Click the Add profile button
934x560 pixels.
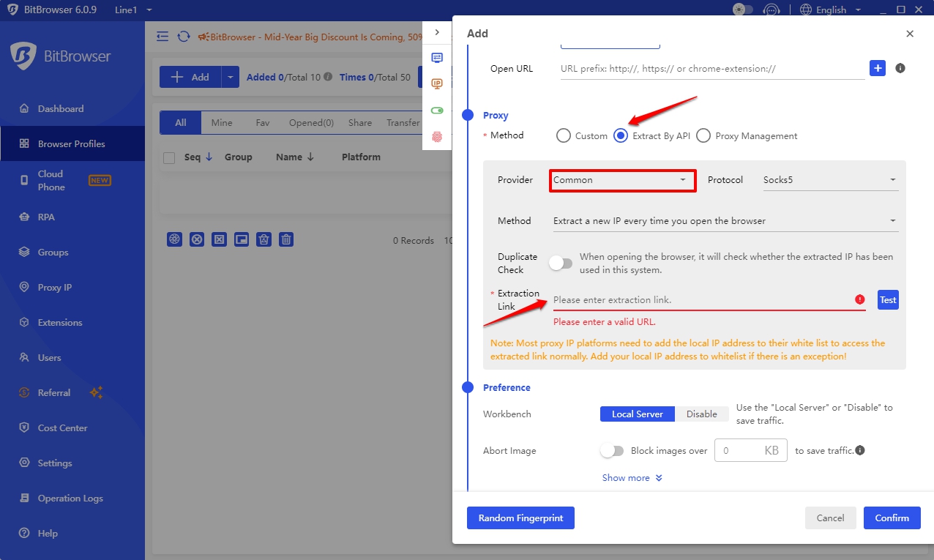click(x=190, y=77)
